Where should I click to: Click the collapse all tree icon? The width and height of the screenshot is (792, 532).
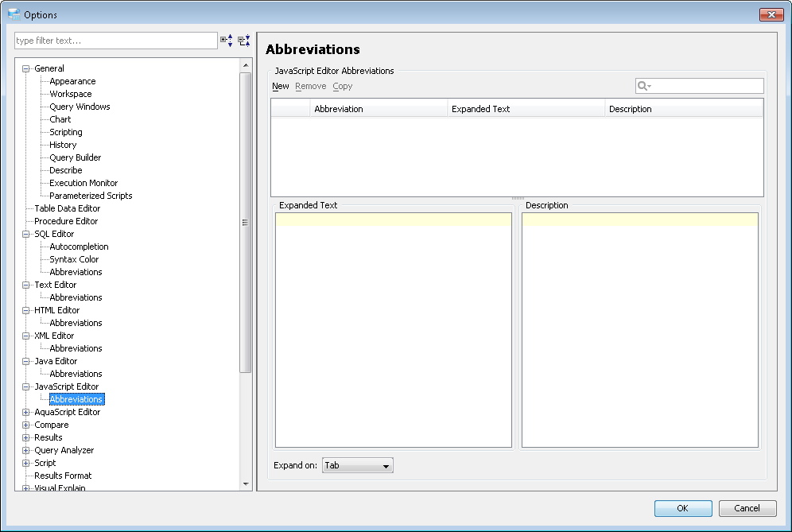[x=244, y=41]
